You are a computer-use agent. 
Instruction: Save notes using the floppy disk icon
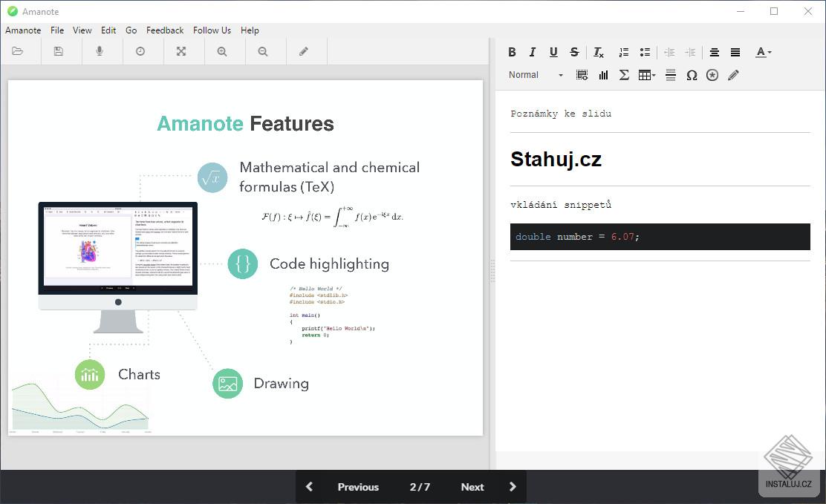[x=59, y=51]
